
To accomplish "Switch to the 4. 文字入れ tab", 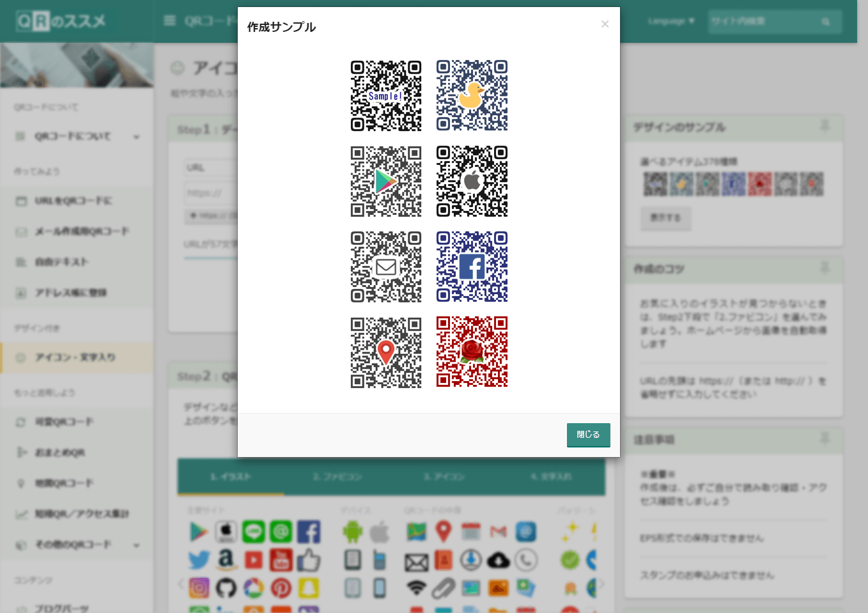I will [551, 477].
